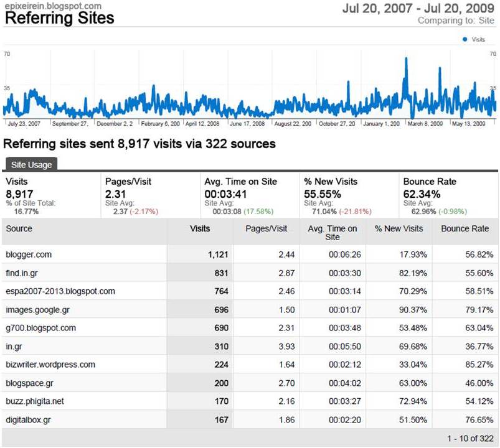Sort table by Visits column header
This screenshot has height=448, width=500.
point(200,228)
